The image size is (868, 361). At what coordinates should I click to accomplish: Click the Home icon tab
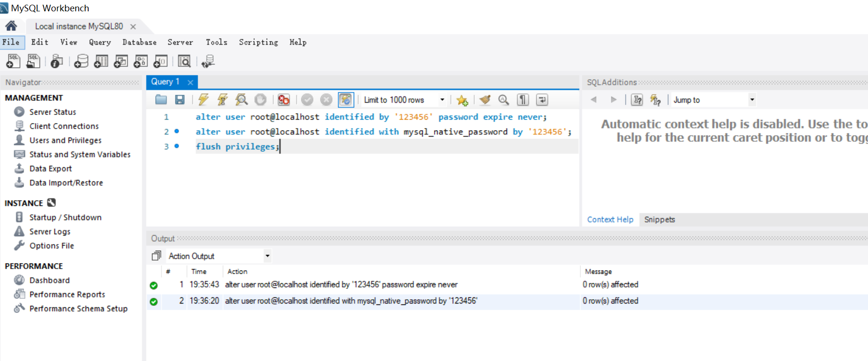(x=11, y=26)
